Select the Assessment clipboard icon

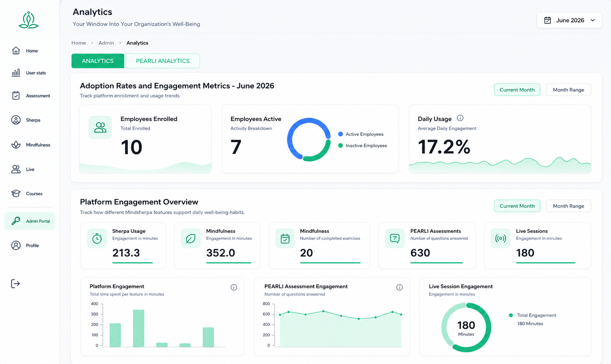(x=16, y=96)
